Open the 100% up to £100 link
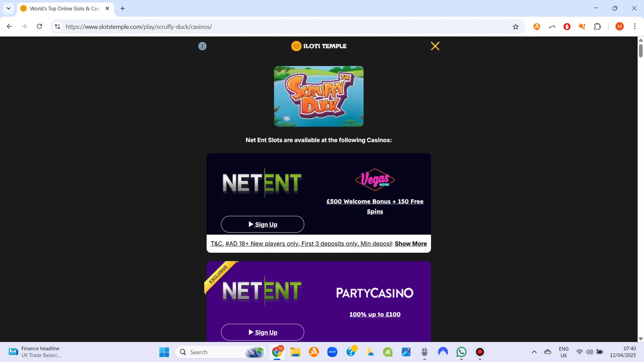The height and width of the screenshot is (362, 644). click(x=375, y=314)
